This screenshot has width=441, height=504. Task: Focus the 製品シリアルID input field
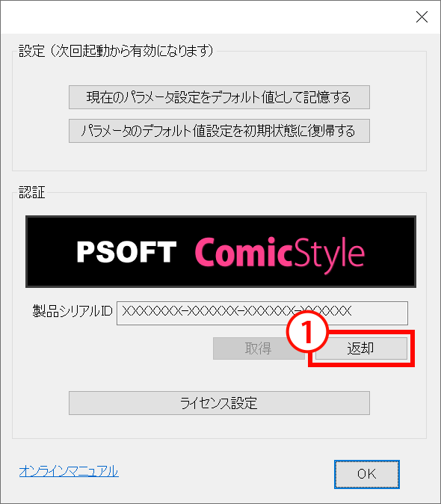[262, 313]
